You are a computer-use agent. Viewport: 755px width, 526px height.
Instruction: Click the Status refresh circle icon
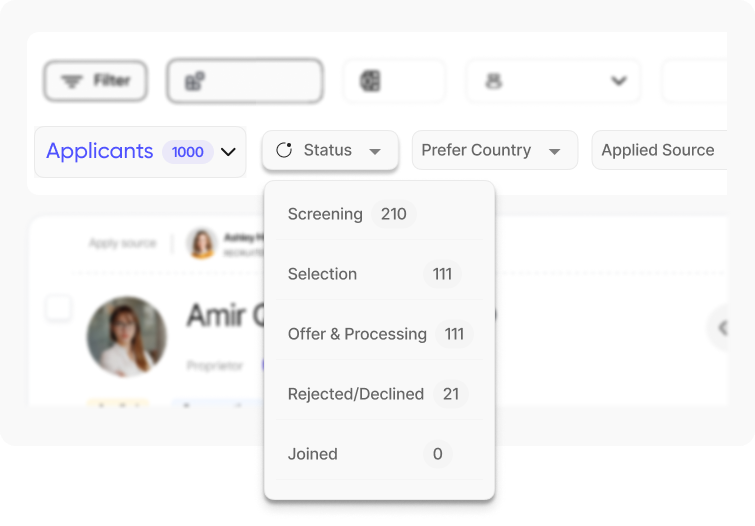284,150
